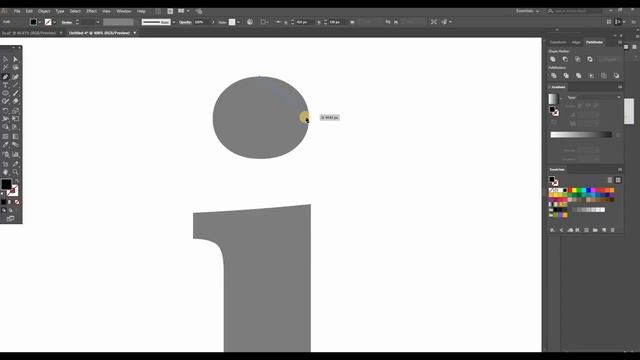Switch to the Align panel tab
This screenshot has width=640, height=360.
click(576, 42)
